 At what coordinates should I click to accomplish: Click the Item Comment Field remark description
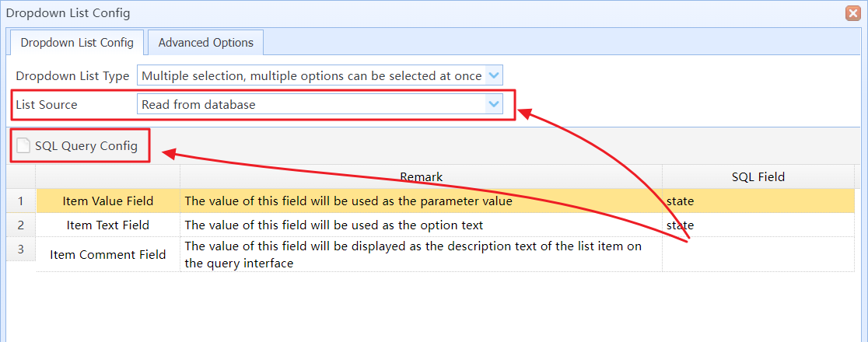[413, 255]
